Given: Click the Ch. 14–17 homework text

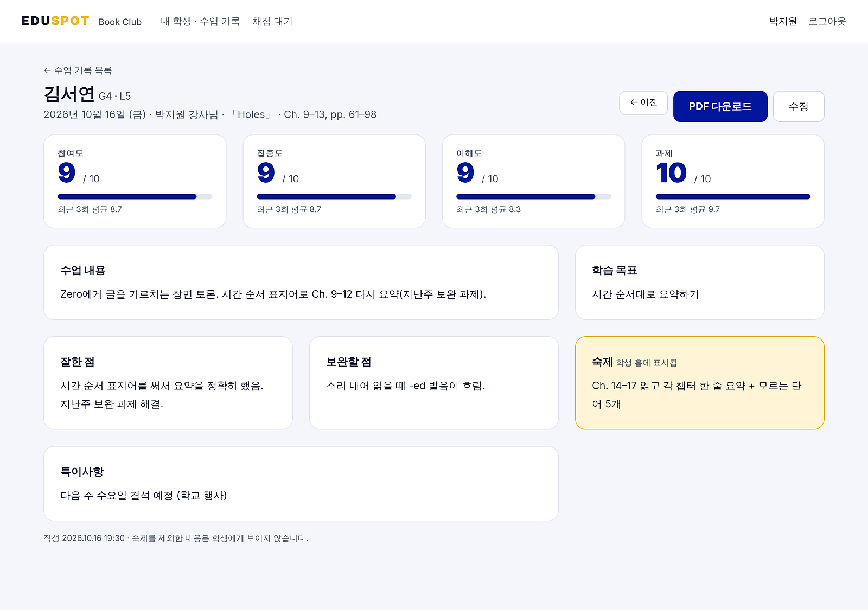Looking at the screenshot, I should (x=697, y=395).
